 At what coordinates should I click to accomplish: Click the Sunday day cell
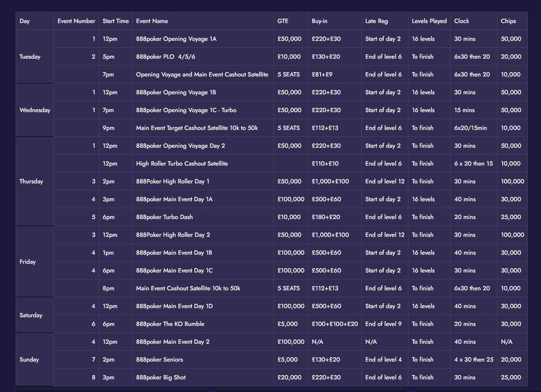click(x=29, y=359)
